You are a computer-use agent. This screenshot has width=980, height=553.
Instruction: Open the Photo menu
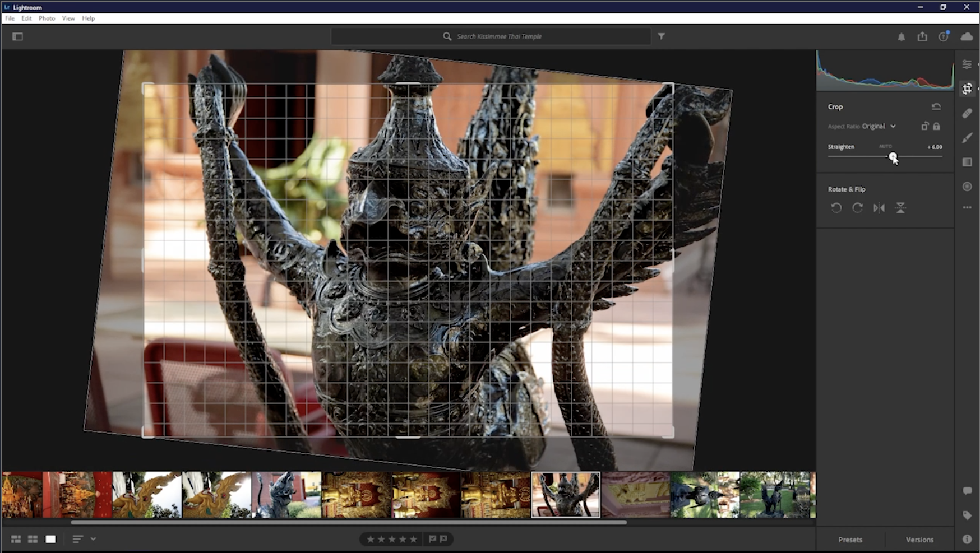click(x=47, y=18)
